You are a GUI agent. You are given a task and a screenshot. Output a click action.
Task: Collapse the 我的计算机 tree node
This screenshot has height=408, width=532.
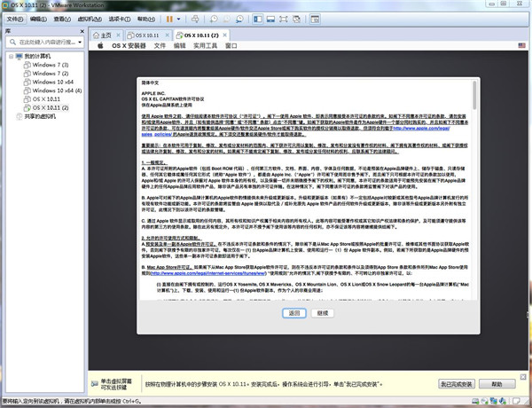(9, 56)
